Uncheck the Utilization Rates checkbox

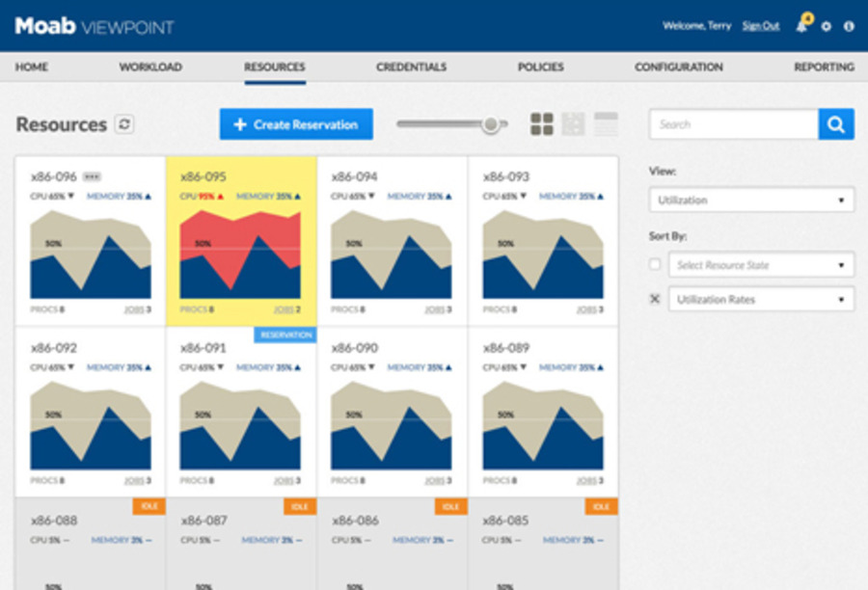click(x=655, y=299)
